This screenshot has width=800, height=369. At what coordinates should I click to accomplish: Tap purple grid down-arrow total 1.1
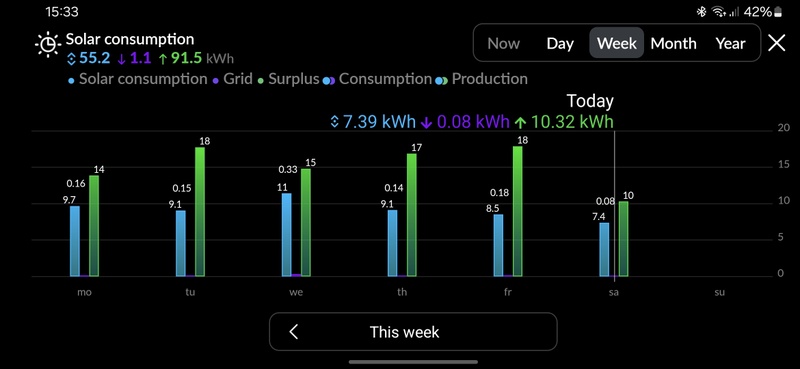click(x=134, y=58)
